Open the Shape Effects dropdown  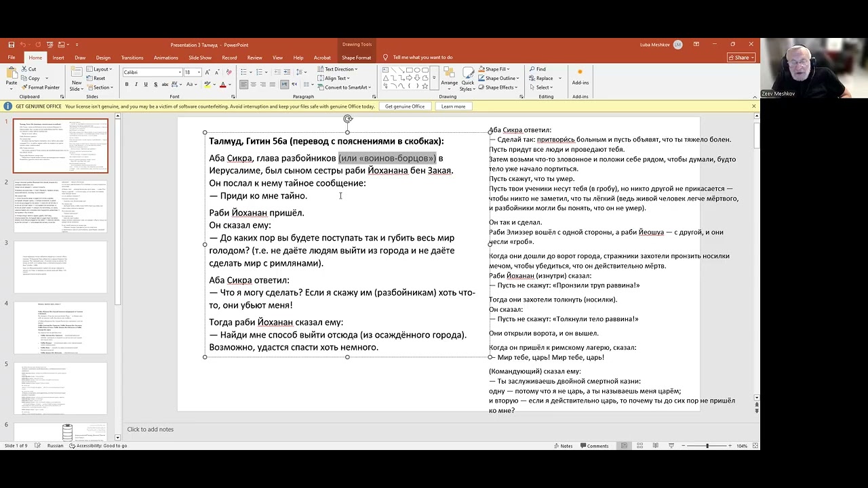[x=498, y=87]
